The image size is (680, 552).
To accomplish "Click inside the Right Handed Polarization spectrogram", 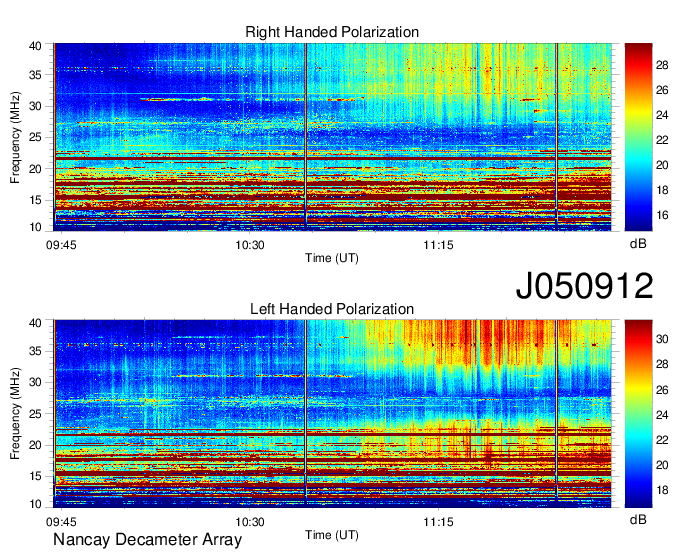I will [x=332, y=137].
